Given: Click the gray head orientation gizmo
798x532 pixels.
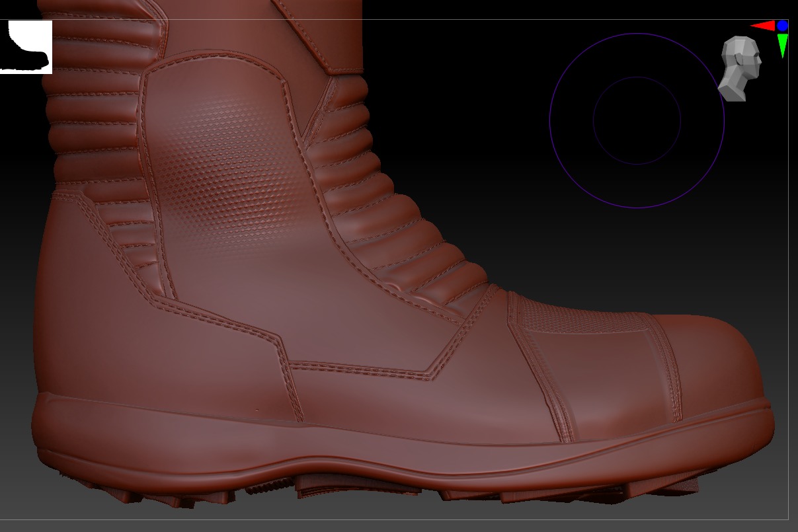Looking at the screenshot, I should click(740, 69).
